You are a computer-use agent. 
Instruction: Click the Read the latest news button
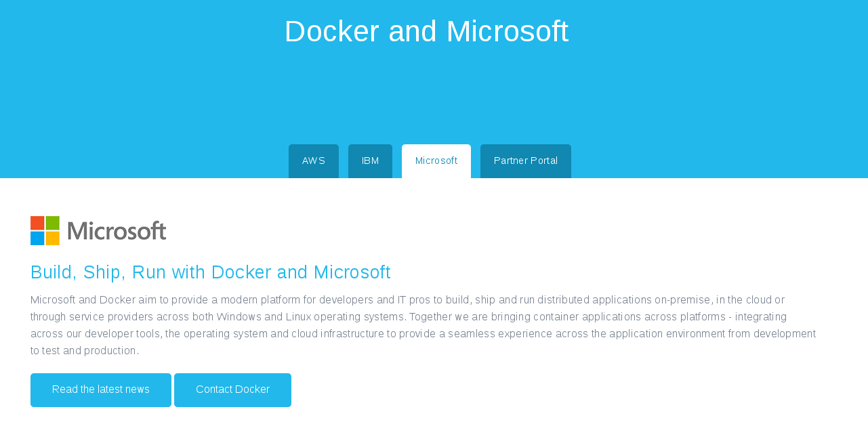point(101,390)
